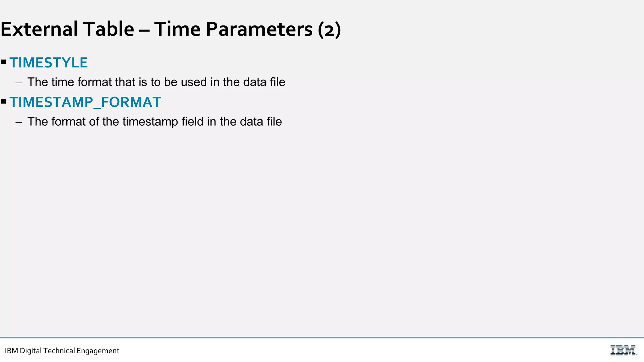Select the TIMESTYLE heading
This screenshot has width=644, height=362.
point(49,63)
